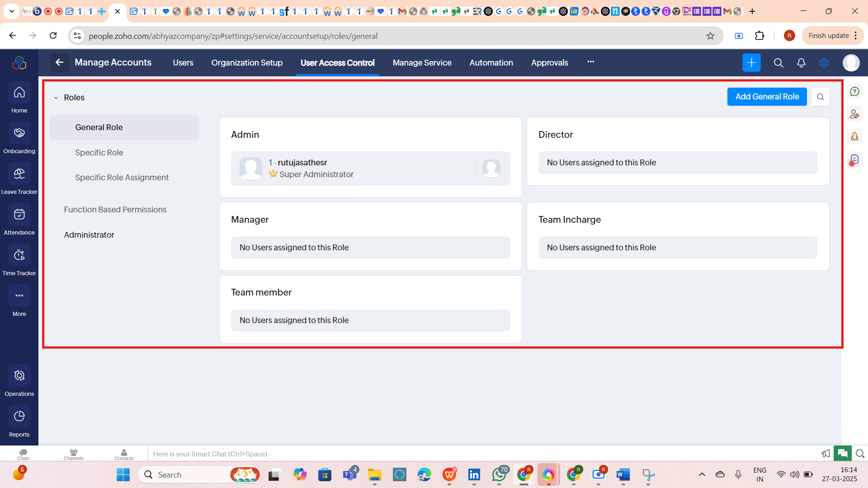Screen dimensions: 868x488
Task: Click the Manager role title
Action: coord(250,220)
